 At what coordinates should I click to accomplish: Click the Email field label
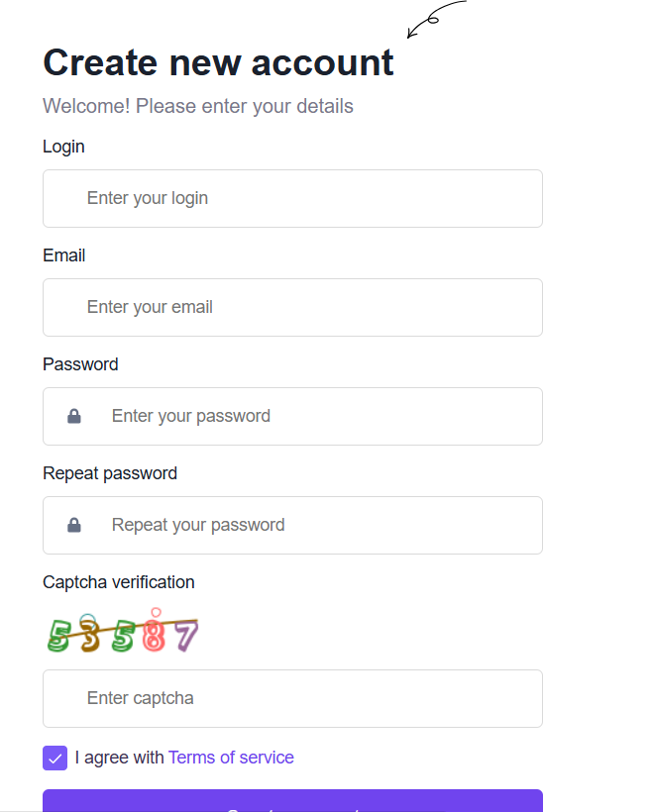coord(64,255)
